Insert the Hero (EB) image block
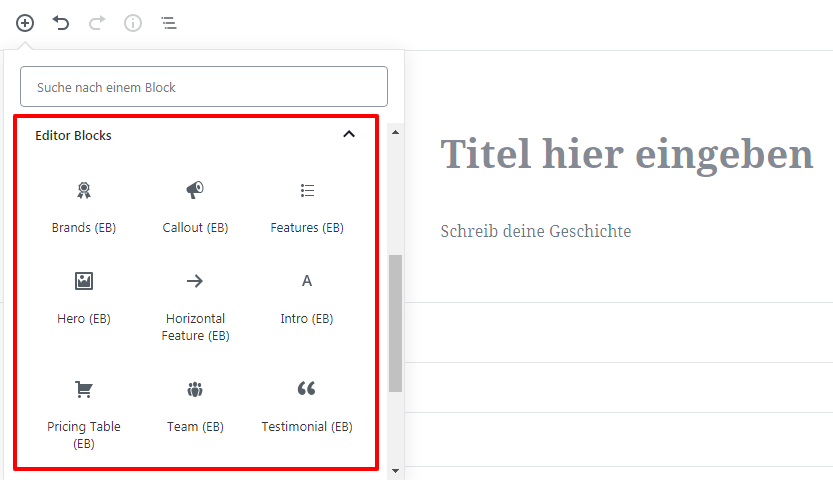833x480 pixels. (x=84, y=298)
